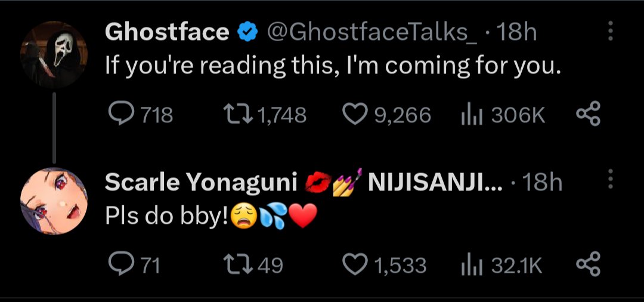This screenshot has height=302, width=644.
Task: Reply to Scarle Yonaguni's comment
Action: click(122, 264)
